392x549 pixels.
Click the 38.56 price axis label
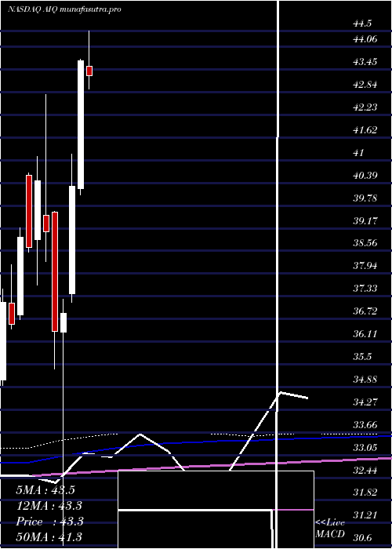(365, 243)
